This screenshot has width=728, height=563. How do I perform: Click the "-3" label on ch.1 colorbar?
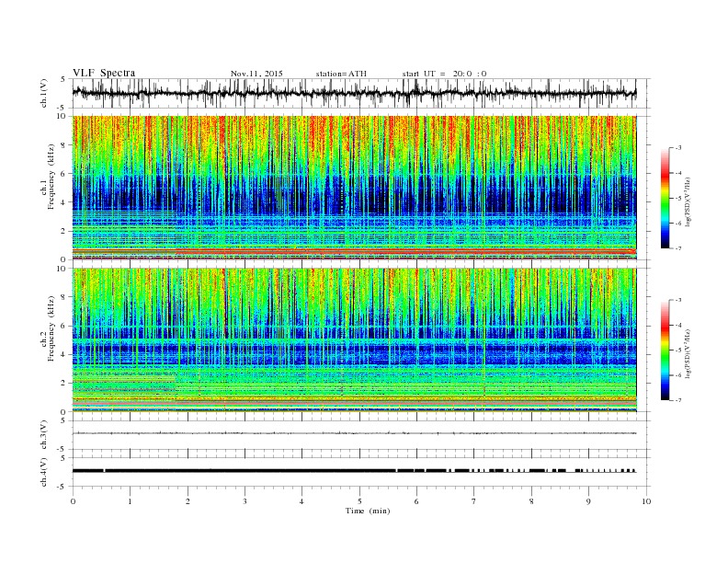click(677, 148)
